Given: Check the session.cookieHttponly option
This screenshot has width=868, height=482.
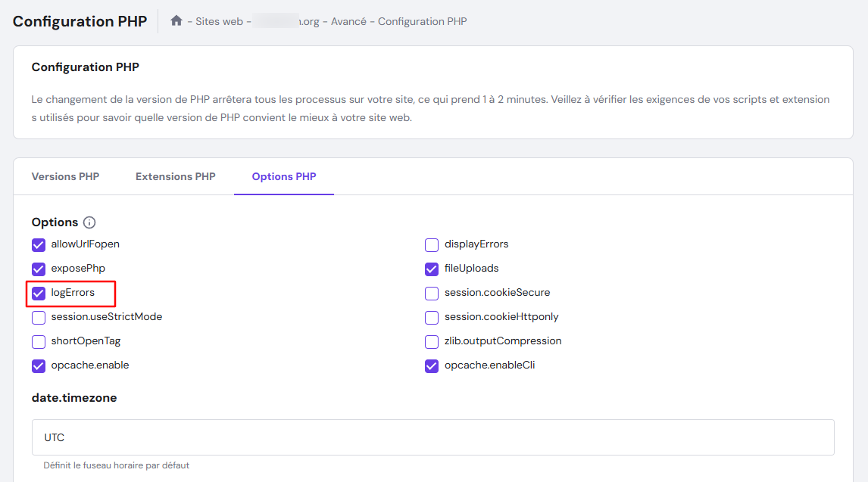Looking at the screenshot, I should tap(432, 317).
